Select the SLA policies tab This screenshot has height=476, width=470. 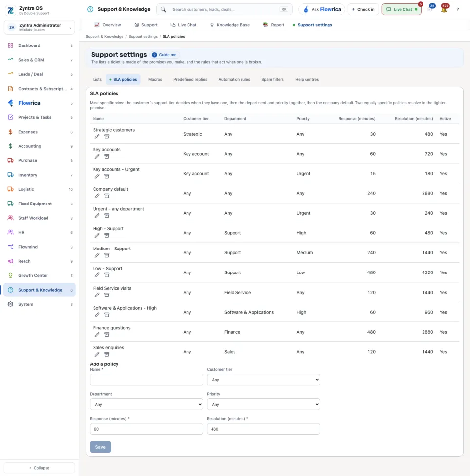(123, 80)
